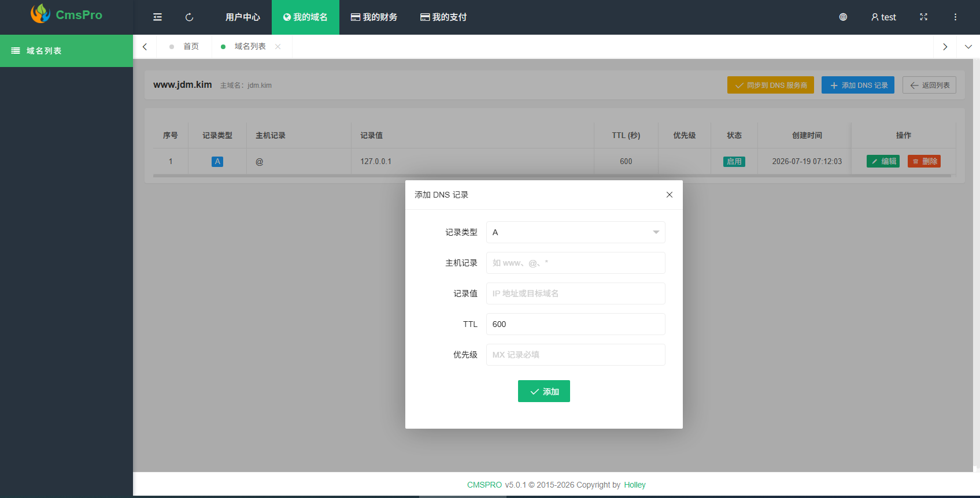Toggle the sidebar collapse icon

pyautogui.click(x=157, y=17)
